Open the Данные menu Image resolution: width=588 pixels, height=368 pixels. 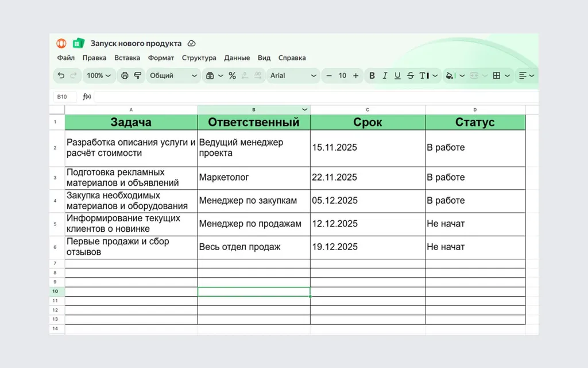coord(237,58)
